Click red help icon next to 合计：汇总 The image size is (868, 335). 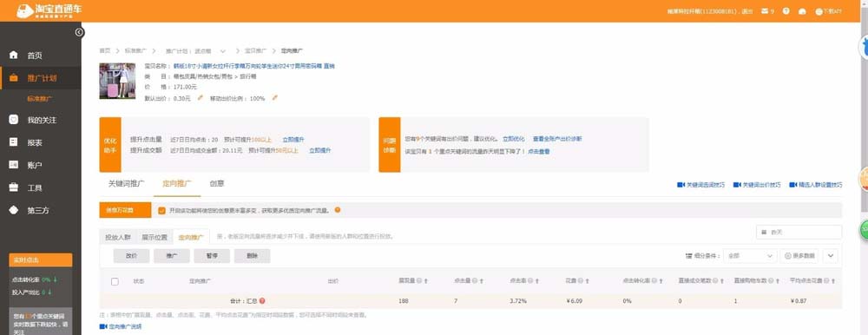[x=262, y=301]
